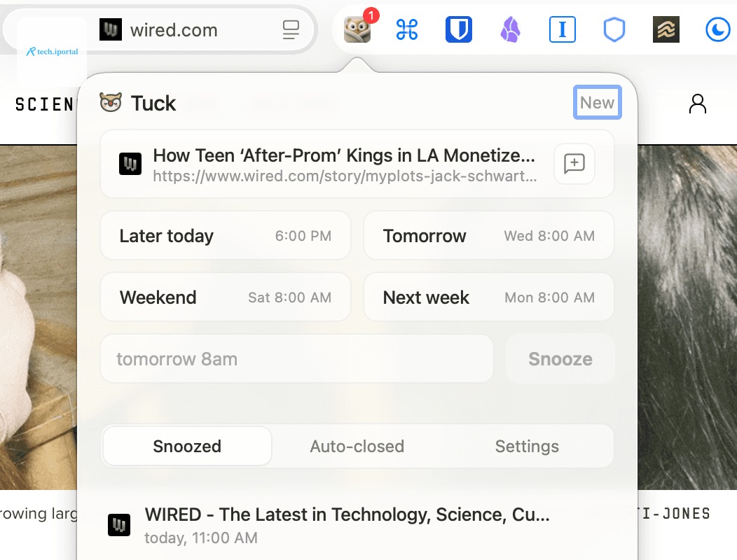Pick Next week Mon 8:00 AM option
Viewport: 737px width, 560px height.
(489, 297)
